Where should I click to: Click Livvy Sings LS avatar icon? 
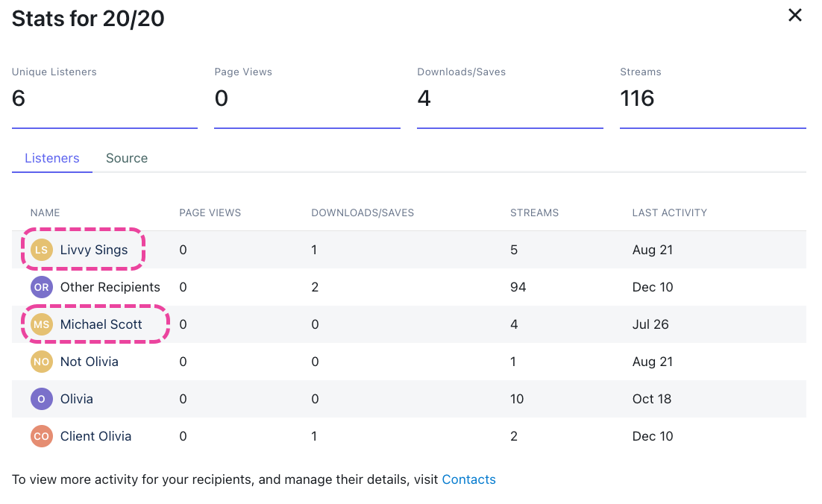41,250
